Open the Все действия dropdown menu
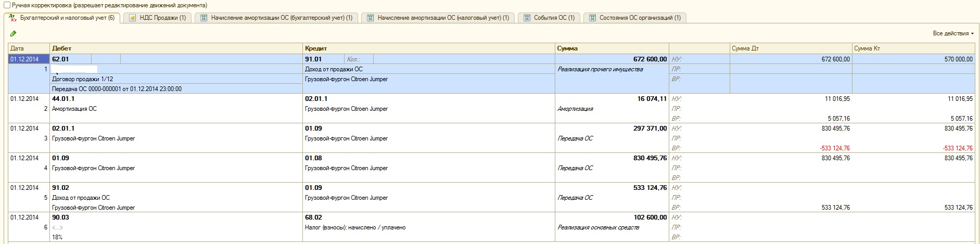980x244 pixels. click(x=953, y=33)
